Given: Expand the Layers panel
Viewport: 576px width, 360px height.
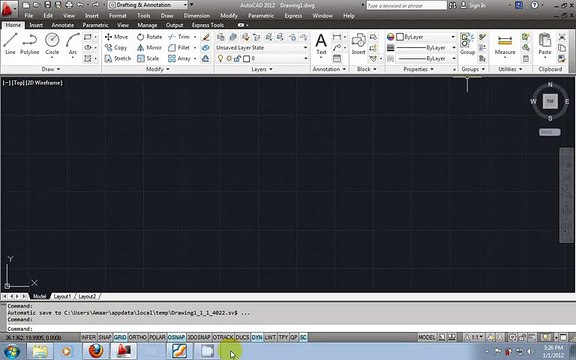Looking at the screenshot, I should point(262,69).
